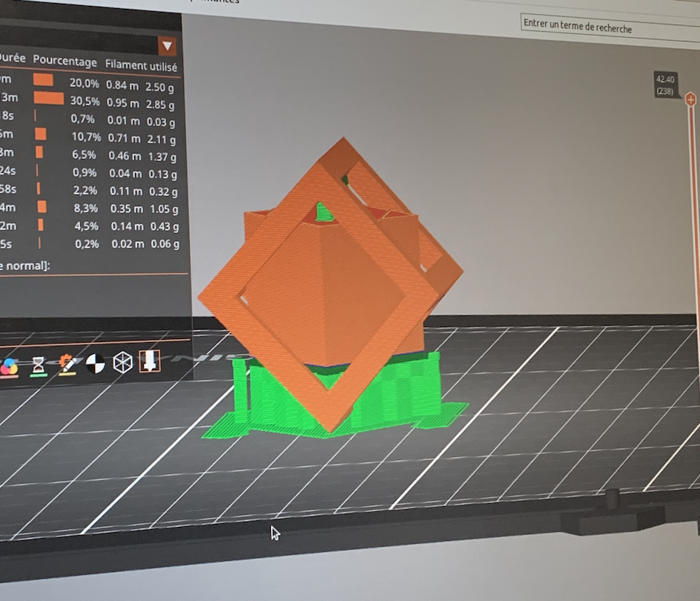Click the vertical layer slider track
The width and height of the screenshot is (700, 601).
tap(696, 297)
